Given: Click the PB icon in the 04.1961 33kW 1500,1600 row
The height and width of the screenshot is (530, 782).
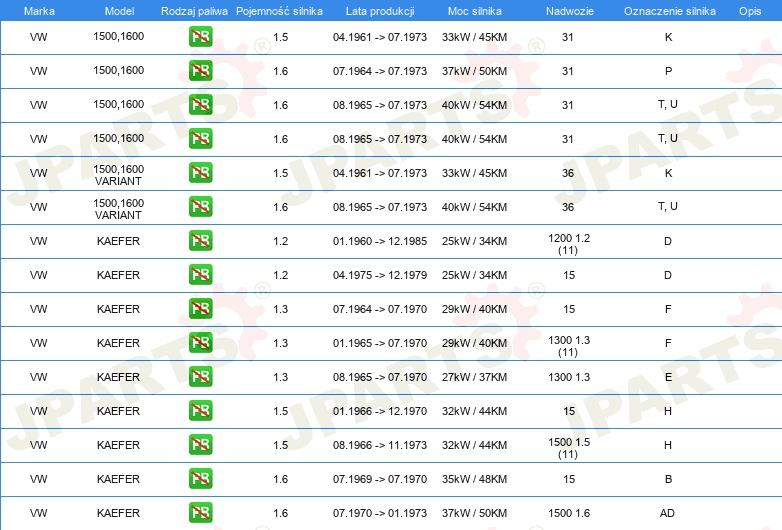Looking at the screenshot, I should tap(200, 37).
